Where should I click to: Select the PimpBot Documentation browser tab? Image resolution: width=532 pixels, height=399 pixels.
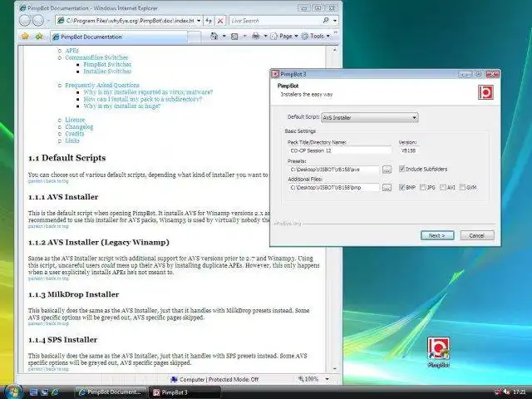[119, 37]
